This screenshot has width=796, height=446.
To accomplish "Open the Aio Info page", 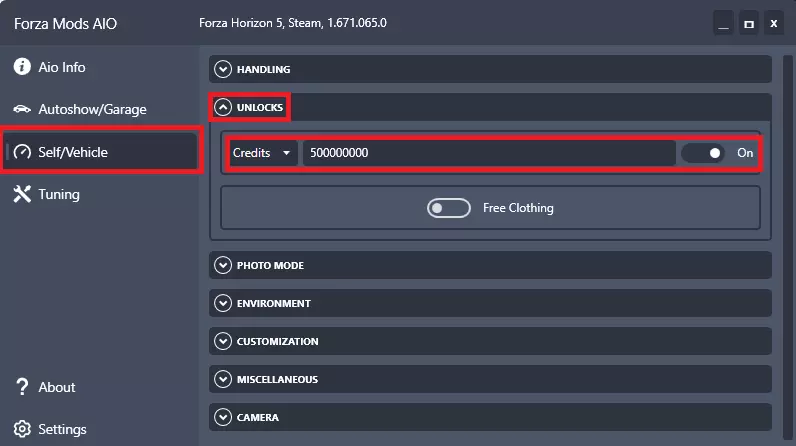I will click(x=100, y=67).
